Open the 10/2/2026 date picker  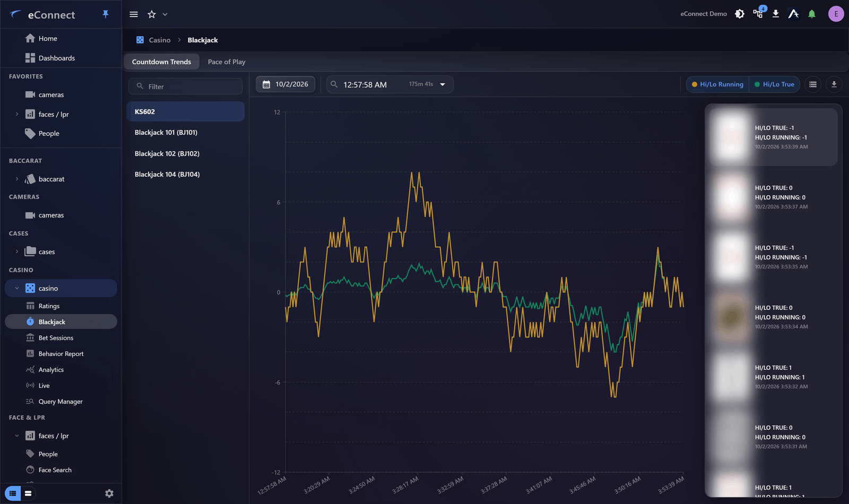pyautogui.click(x=285, y=84)
